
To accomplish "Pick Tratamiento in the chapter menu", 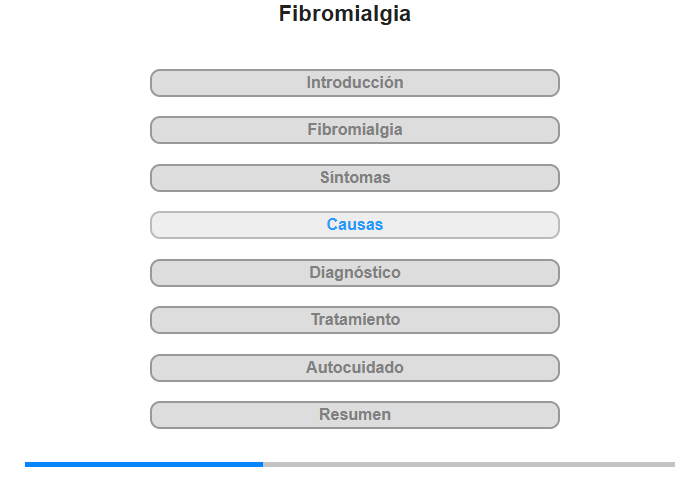I will click(x=355, y=320).
